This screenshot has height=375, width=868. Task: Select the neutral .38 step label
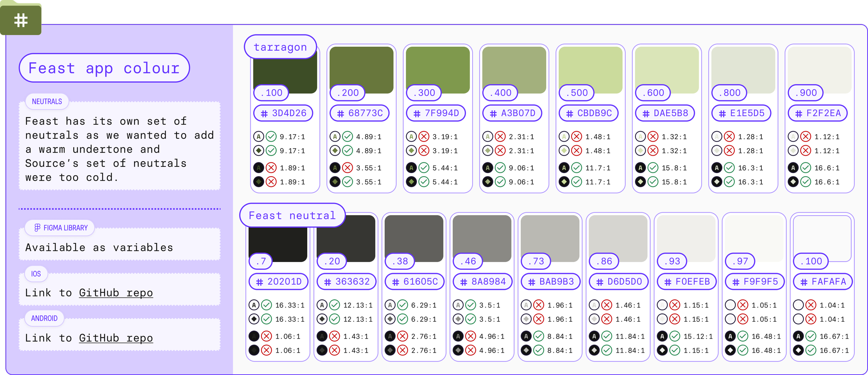400,261
